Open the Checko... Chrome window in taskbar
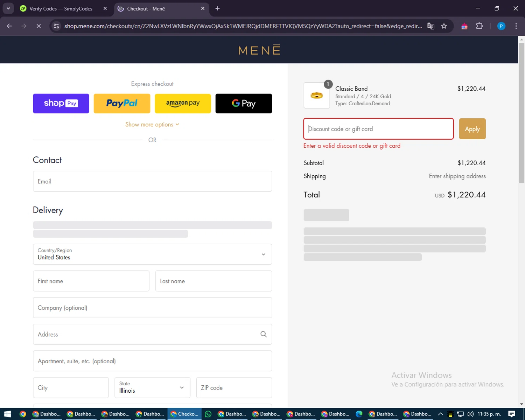 [x=184, y=414]
